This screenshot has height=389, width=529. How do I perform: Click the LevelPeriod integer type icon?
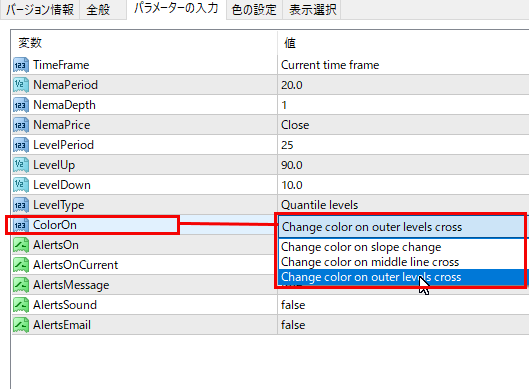[21, 145]
